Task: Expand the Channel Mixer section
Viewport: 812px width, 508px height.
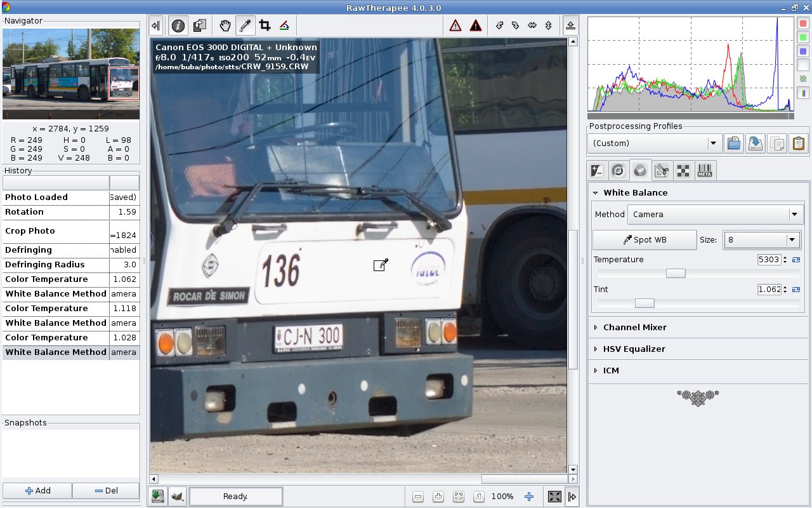Action: tap(596, 328)
